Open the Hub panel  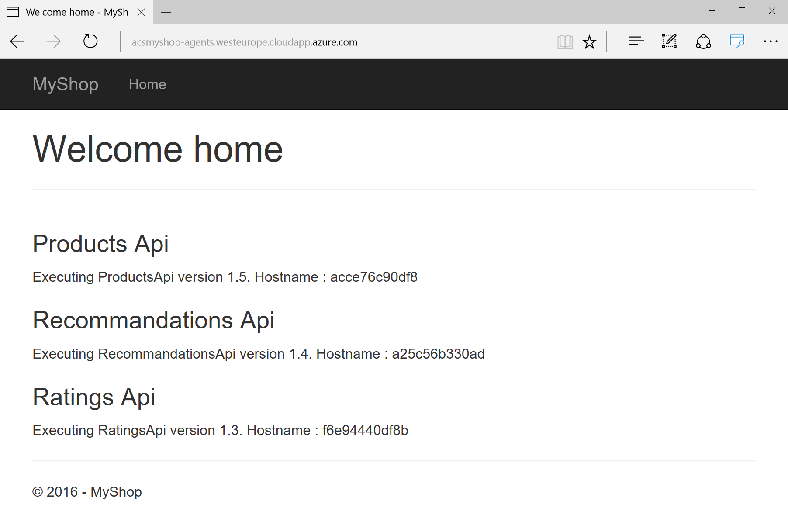[x=636, y=41]
